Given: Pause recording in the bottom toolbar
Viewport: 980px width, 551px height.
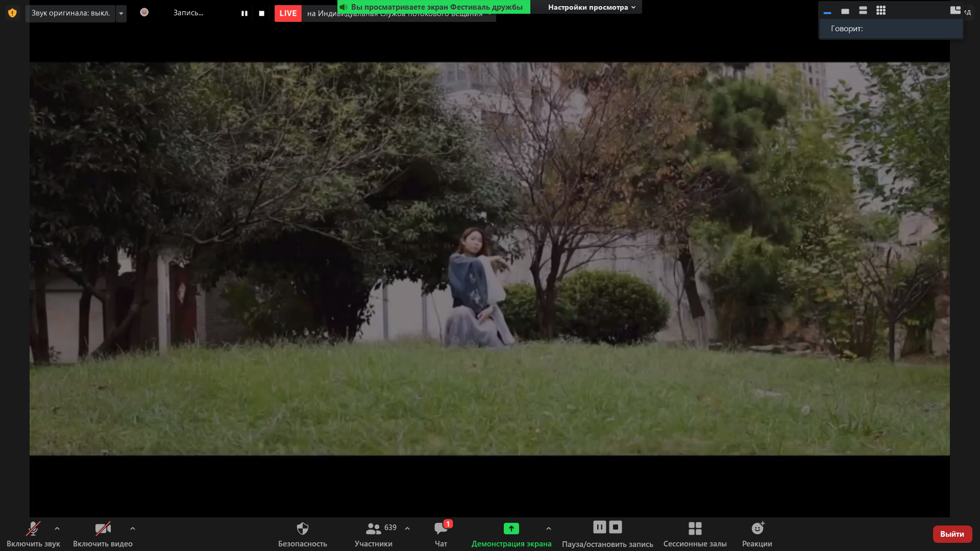Looking at the screenshot, I should click(600, 527).
